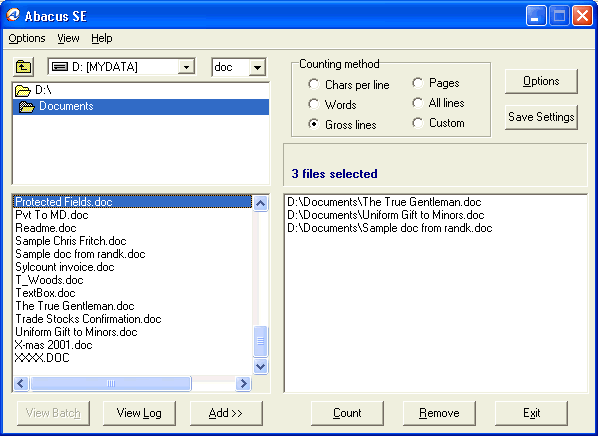Click the Documents folder icon
Viewport: 598px width, 436px height.
tap(27, 106)
